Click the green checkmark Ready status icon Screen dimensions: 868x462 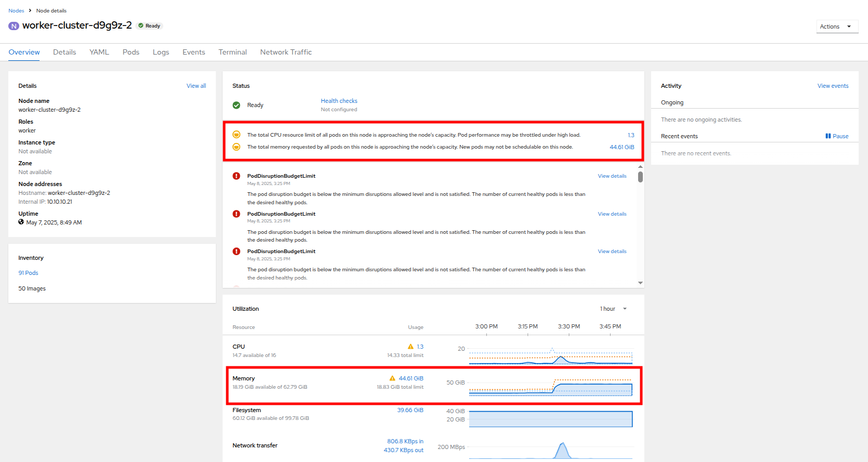pos(236,105)
